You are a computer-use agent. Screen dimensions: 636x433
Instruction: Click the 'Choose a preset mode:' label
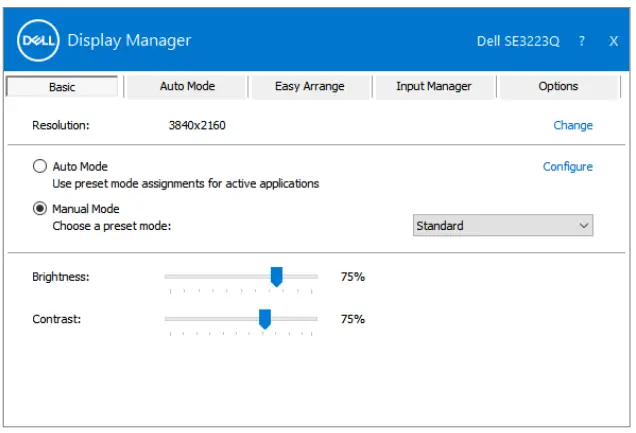point(112,226)
